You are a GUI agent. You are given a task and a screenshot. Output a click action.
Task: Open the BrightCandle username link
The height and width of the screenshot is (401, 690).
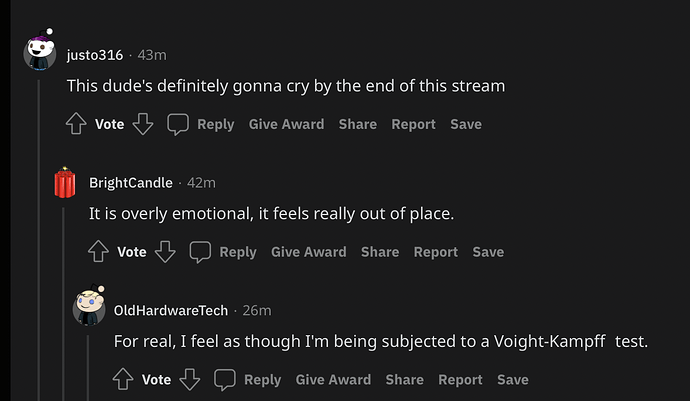click(131, 182)
